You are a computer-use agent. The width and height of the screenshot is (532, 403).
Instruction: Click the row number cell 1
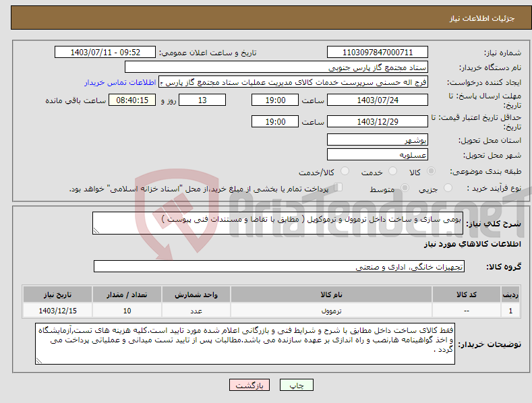(x=510, y=311)
